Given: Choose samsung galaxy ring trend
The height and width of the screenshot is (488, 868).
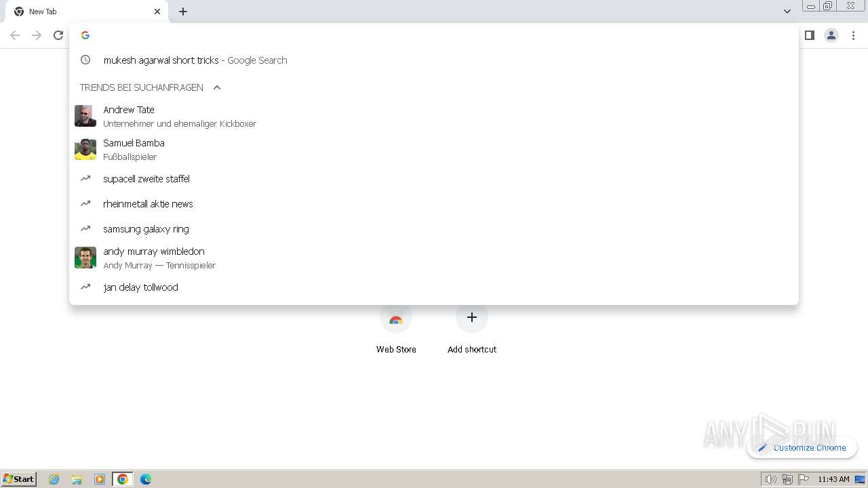Looking at the screenshot, I should point(434,229).
